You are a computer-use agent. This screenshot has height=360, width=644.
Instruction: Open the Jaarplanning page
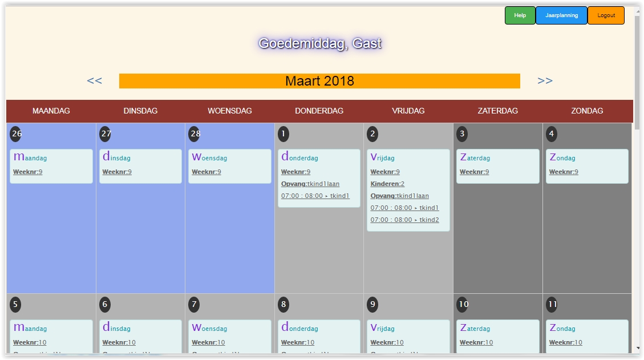tap(561, 15)
